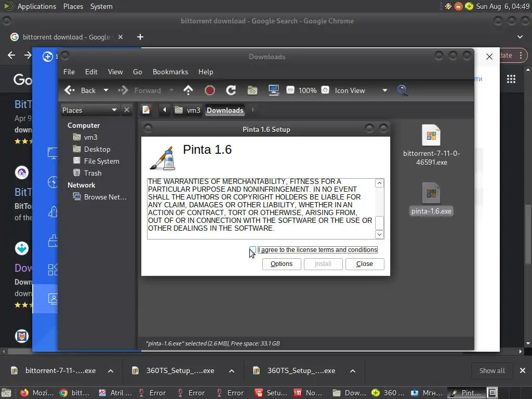Open the File menu in Downloads window
This screenshot has width=532, height=399.
point(69,72)
